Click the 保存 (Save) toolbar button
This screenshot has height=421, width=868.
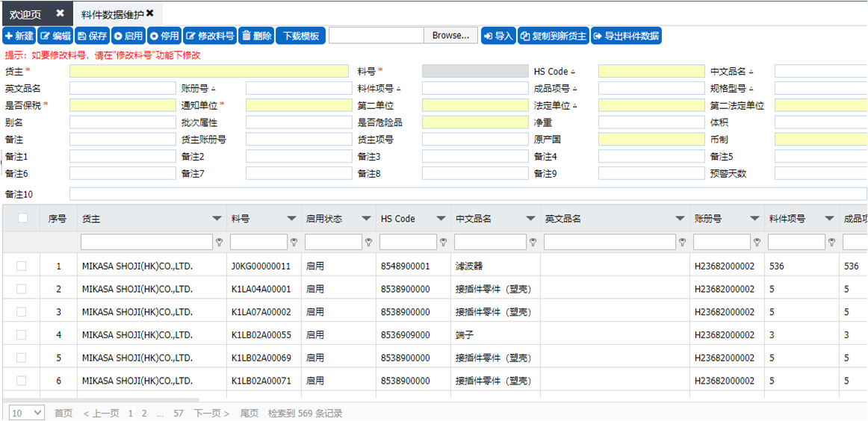(x=93, y=36)
